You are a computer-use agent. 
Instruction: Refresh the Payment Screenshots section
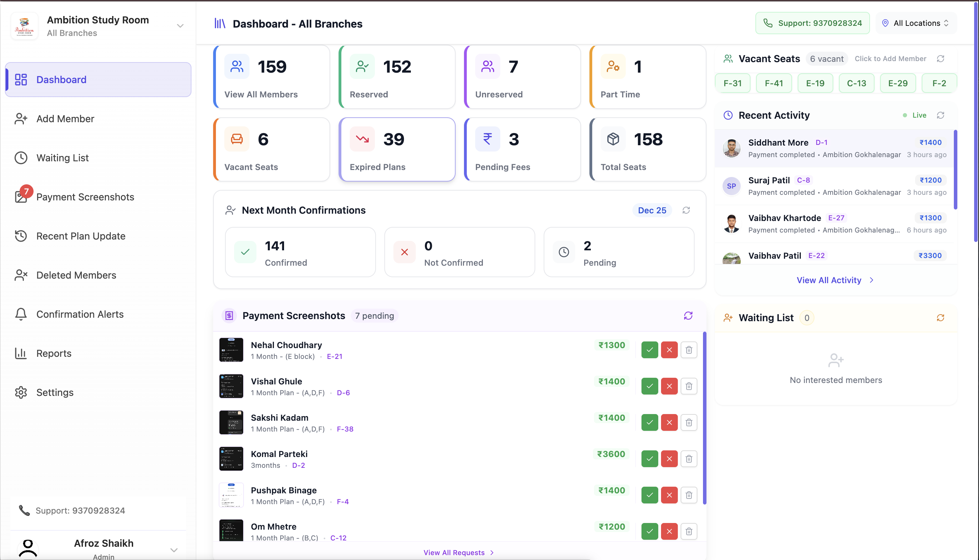pyautogui.click(x=689, y=316)
